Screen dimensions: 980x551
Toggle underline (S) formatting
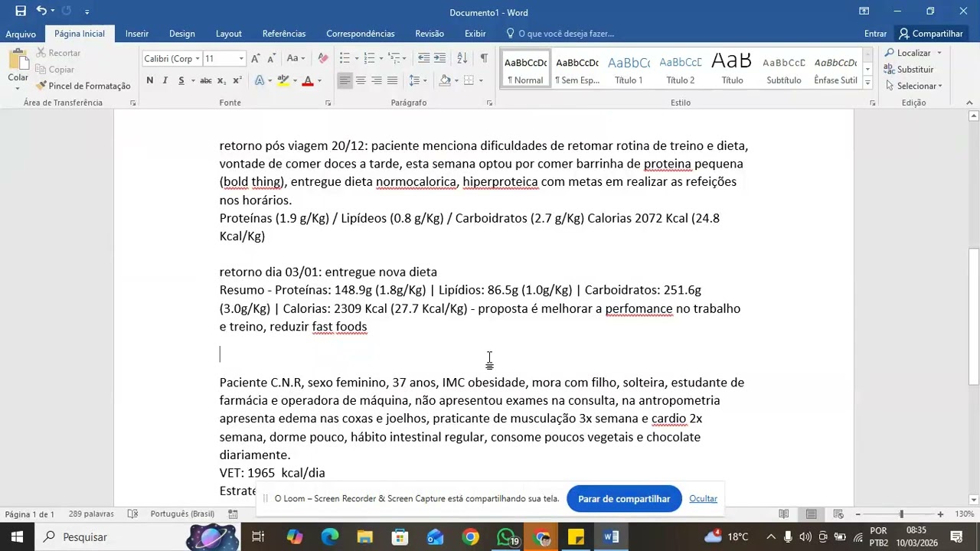click(181, 80)
